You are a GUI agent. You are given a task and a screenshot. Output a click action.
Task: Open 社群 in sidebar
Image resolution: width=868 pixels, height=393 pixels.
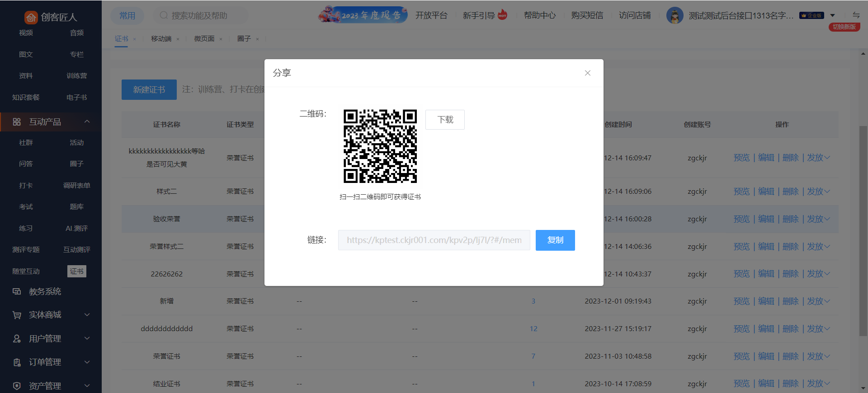click(26, 142)
